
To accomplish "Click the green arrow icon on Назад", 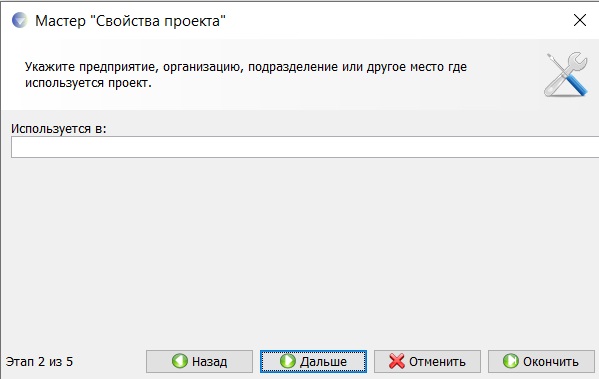I will tap(180, 361).
